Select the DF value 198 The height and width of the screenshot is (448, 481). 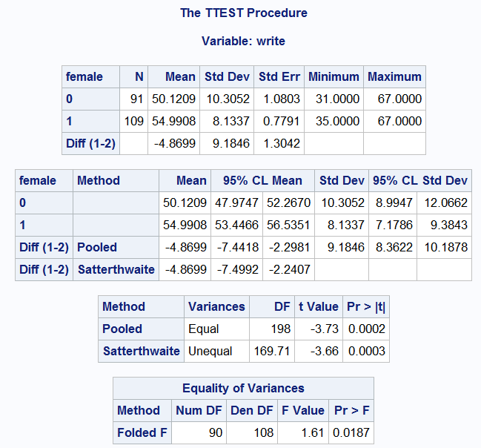point(281,329)
